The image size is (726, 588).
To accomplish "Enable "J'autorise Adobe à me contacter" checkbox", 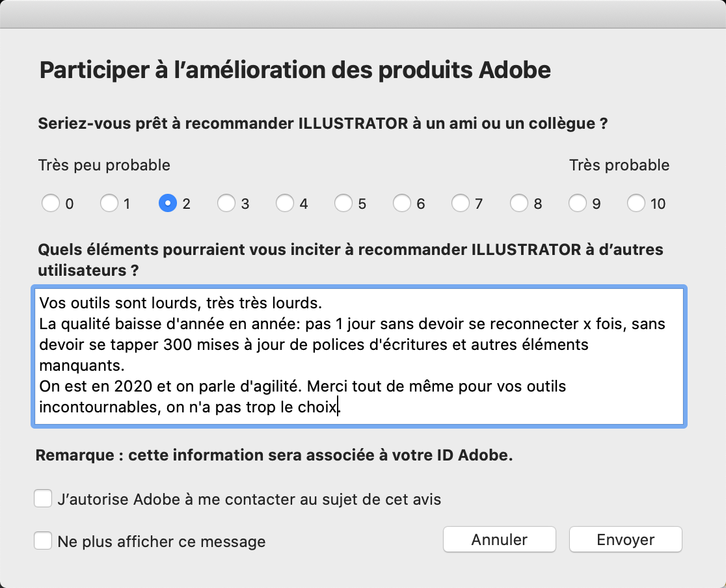I will (x=43, y=499).
